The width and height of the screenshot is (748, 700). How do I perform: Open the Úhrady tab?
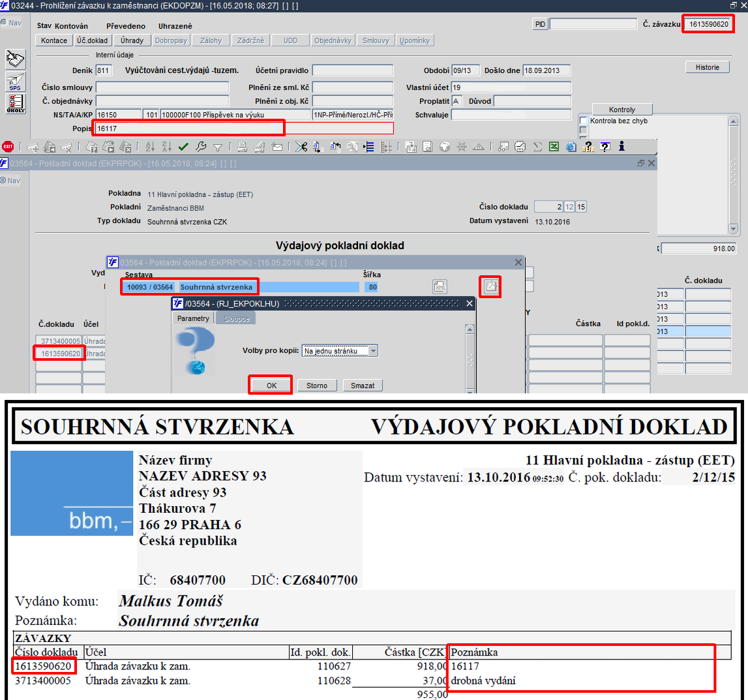pos(132,40)
